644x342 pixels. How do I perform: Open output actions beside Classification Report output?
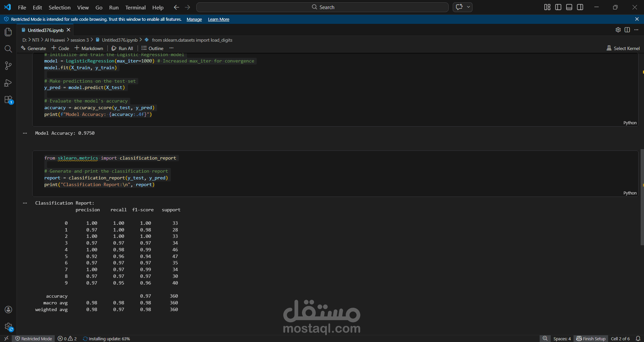[25, 203]
